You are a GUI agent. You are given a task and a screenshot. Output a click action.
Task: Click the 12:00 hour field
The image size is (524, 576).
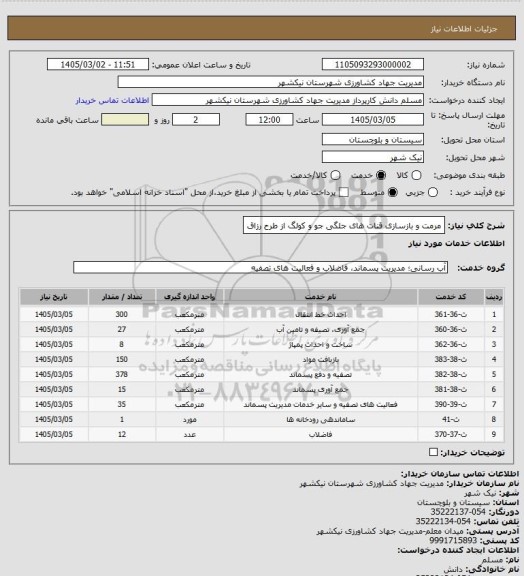pyautogui.click(x=269, y=120)
